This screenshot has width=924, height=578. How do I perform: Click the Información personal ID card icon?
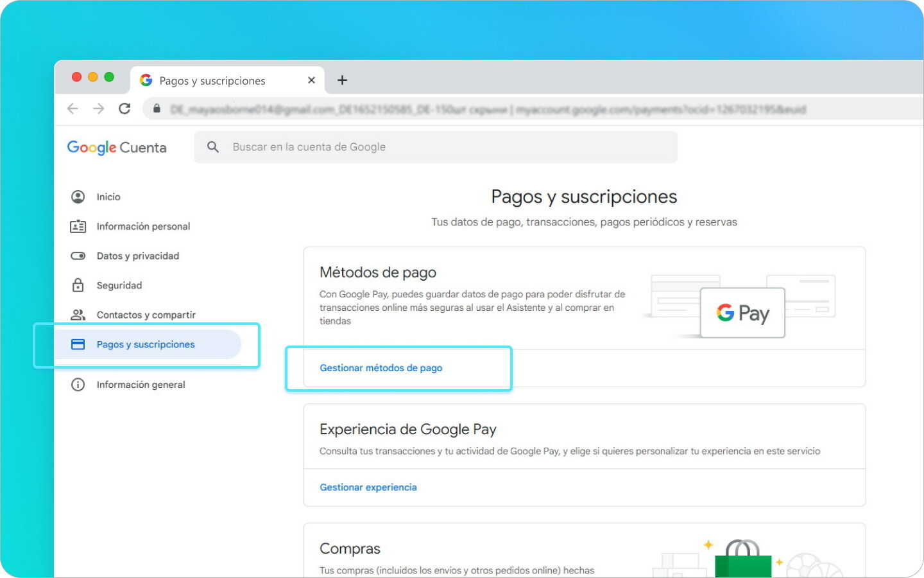(78, 226)
